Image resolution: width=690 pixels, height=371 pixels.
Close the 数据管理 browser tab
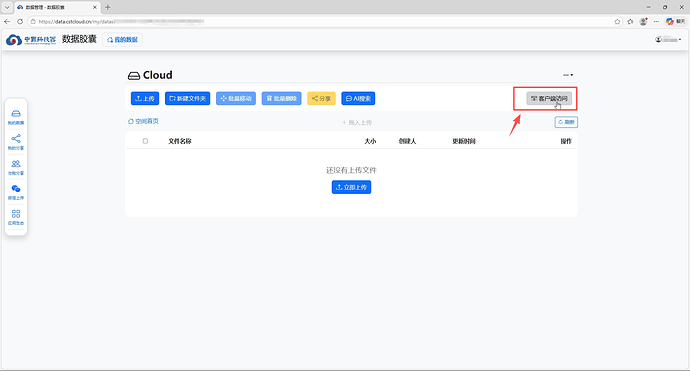(x=95, y=7)
